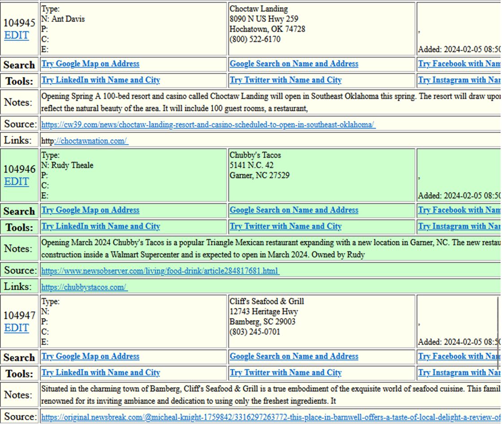Try Instagram link in record 104947
The width and height of the screenshot is (504, 424).
459,373
